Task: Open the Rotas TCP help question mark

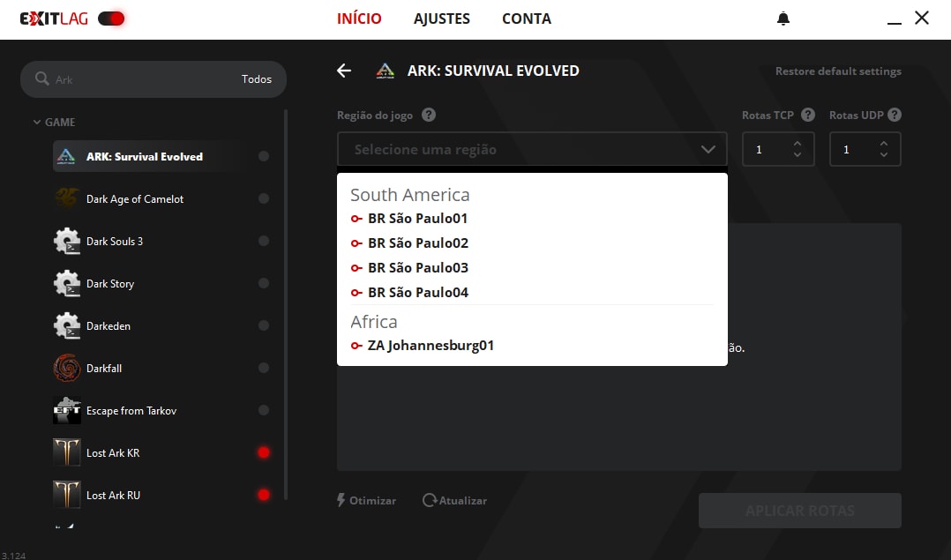Action: 808,115
